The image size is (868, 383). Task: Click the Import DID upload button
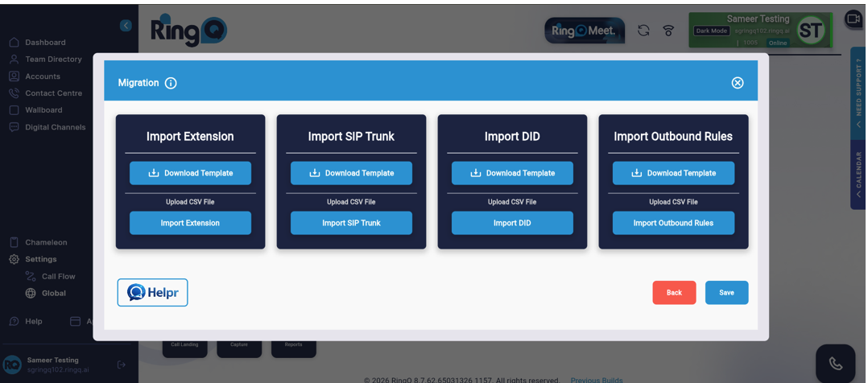(x=513, y=223)
